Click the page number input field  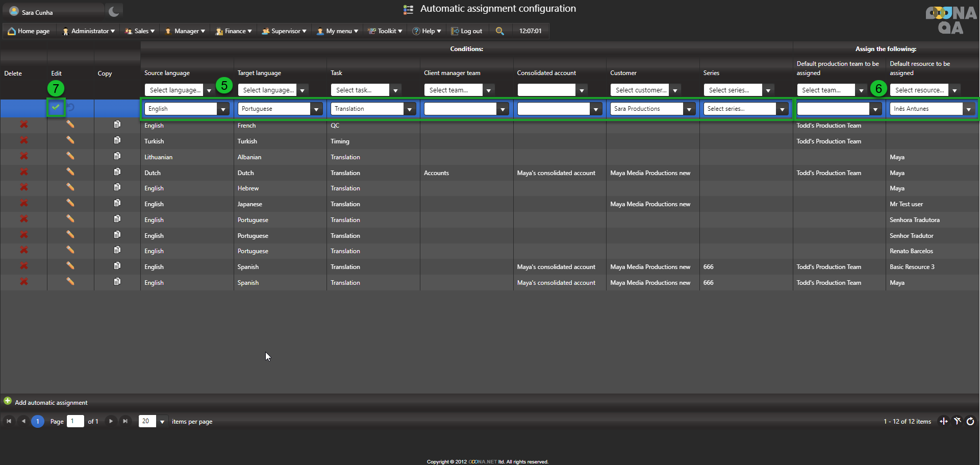(x=75, y=421)
